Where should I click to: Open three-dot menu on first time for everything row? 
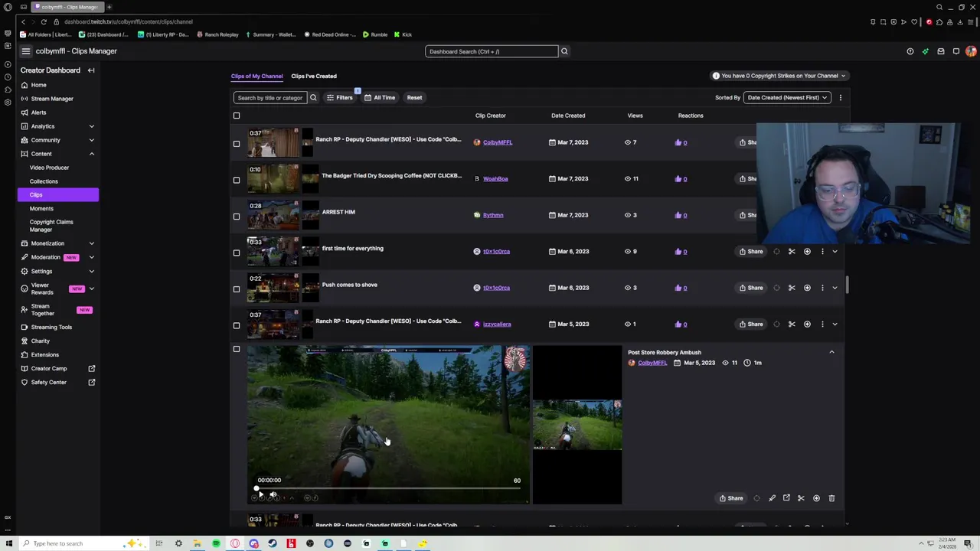tap(822, 251)
